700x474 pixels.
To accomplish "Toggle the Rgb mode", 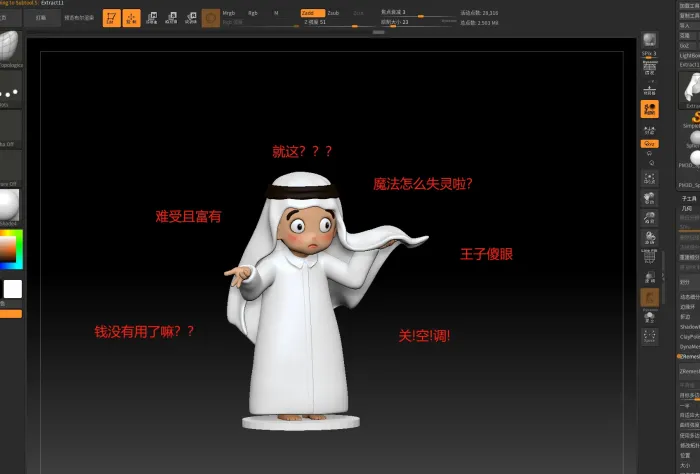I will click(x=253, y=13).
